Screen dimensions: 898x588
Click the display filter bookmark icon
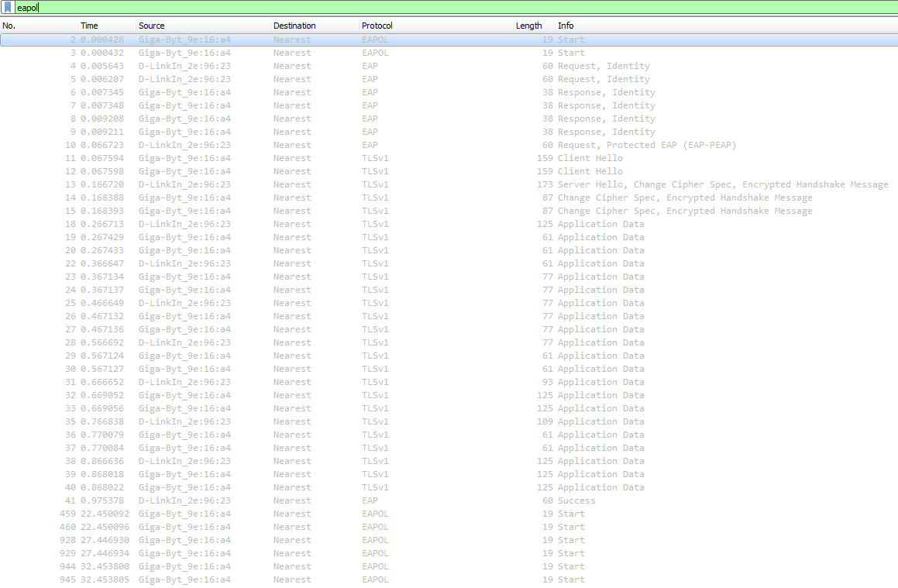pos(8,8)
